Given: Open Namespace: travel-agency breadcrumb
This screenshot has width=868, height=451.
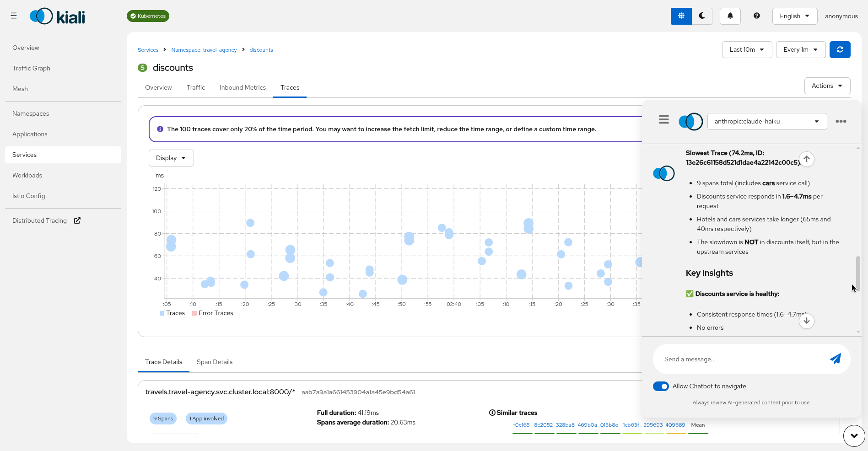Looking at the screenshot, I should coord(204,50).
